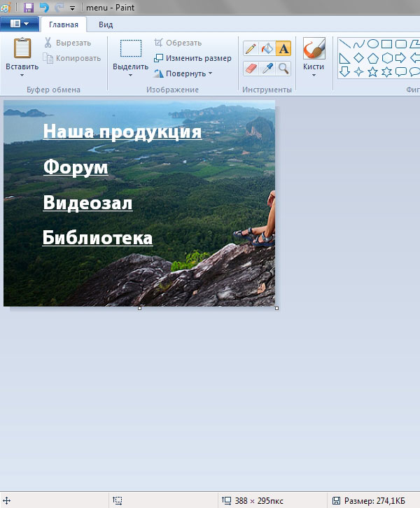
Task: Open the Главная ribbon tab
Action: click(x=63, y=24)
